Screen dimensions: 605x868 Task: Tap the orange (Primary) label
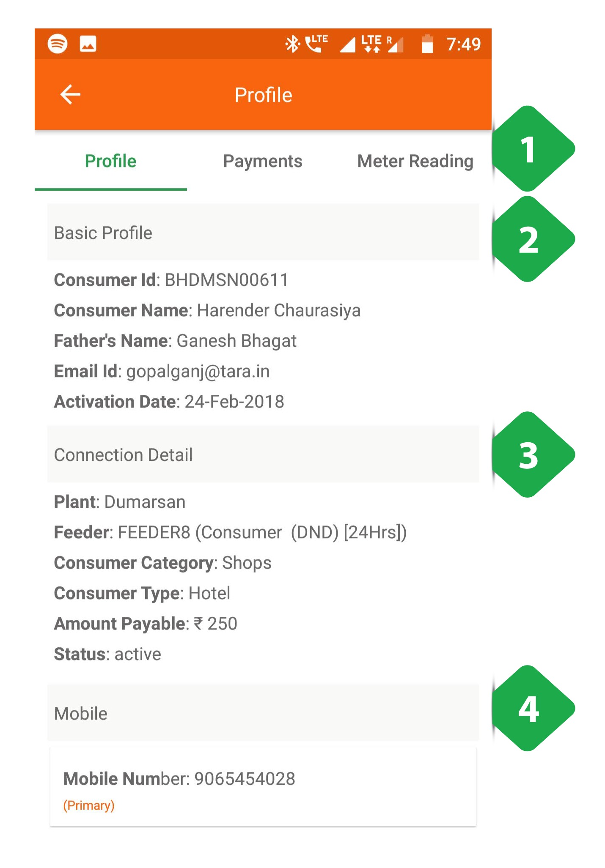pos(89,805)
